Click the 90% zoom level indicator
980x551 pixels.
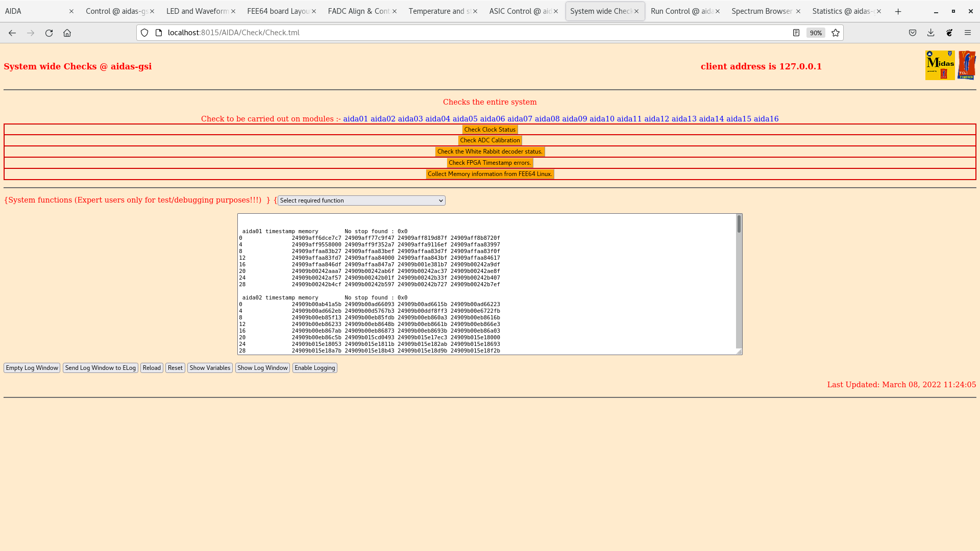816,33
